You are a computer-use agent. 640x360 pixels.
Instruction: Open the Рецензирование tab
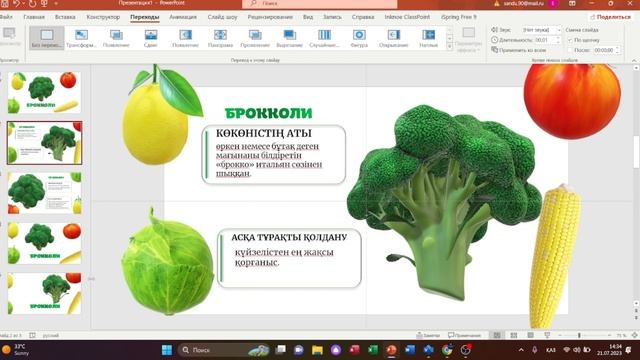pyautogui.click(x=270, y=17)
